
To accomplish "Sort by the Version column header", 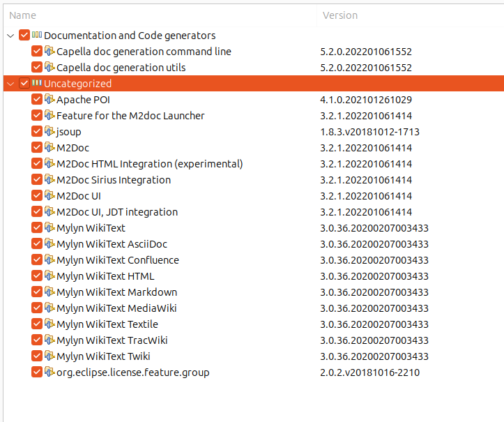I will click(340, 15).
